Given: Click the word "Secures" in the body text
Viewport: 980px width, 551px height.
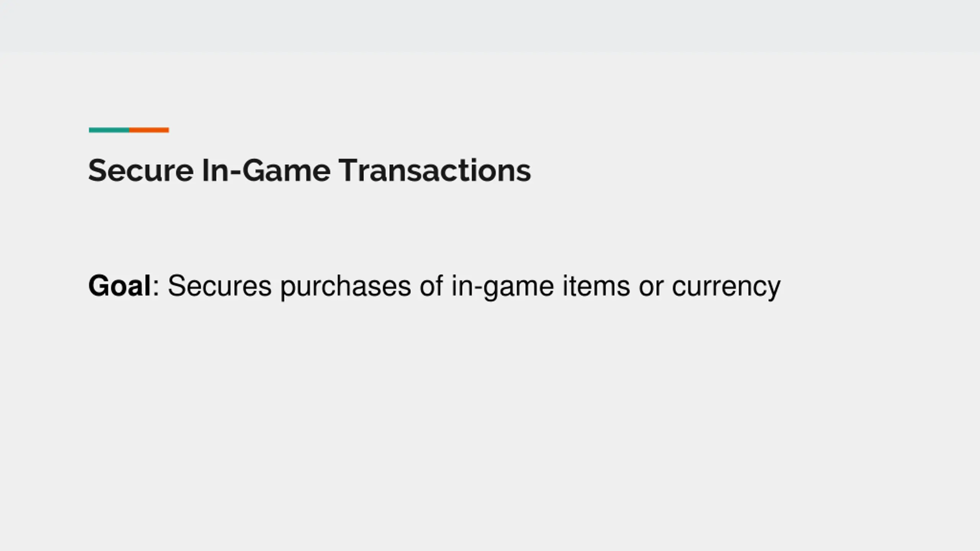Looking at the screenshot, I should [x=220, y=286].
